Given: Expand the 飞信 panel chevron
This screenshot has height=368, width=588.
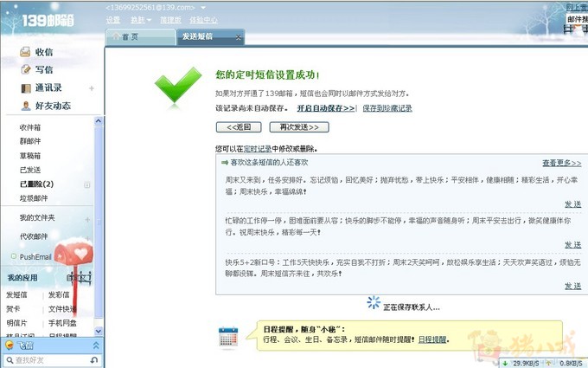Looking at the screenshot, I should 96,345.
